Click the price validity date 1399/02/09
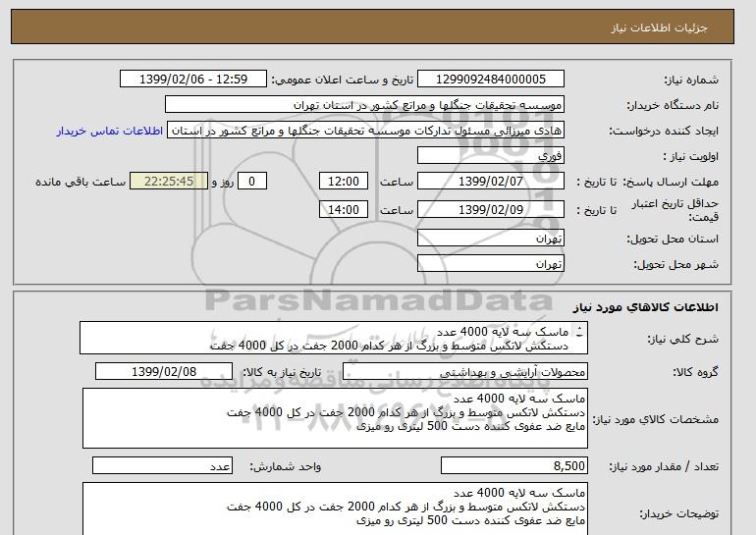Screen dimensions: 756x535 click(490, 209)
